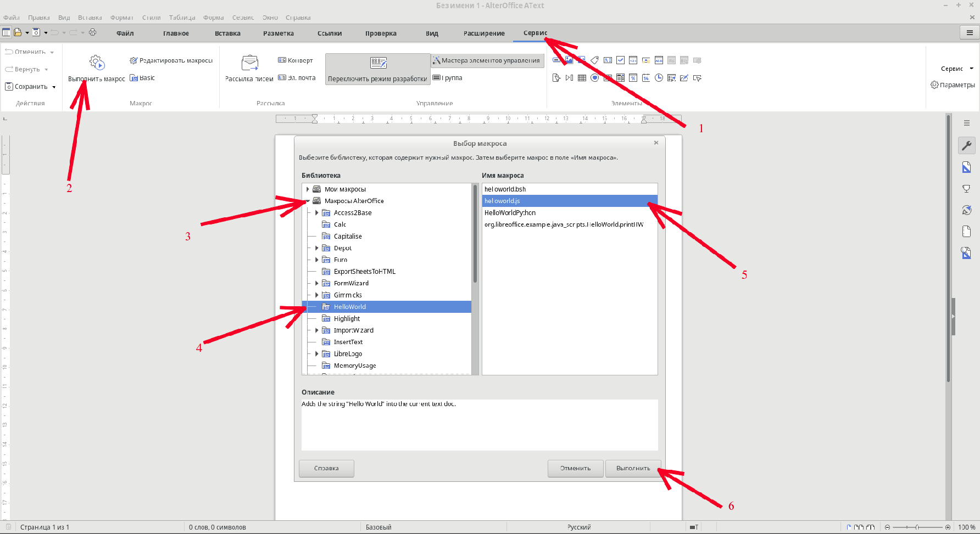Click the Run Macro gear icon

[x=97, y=63]
